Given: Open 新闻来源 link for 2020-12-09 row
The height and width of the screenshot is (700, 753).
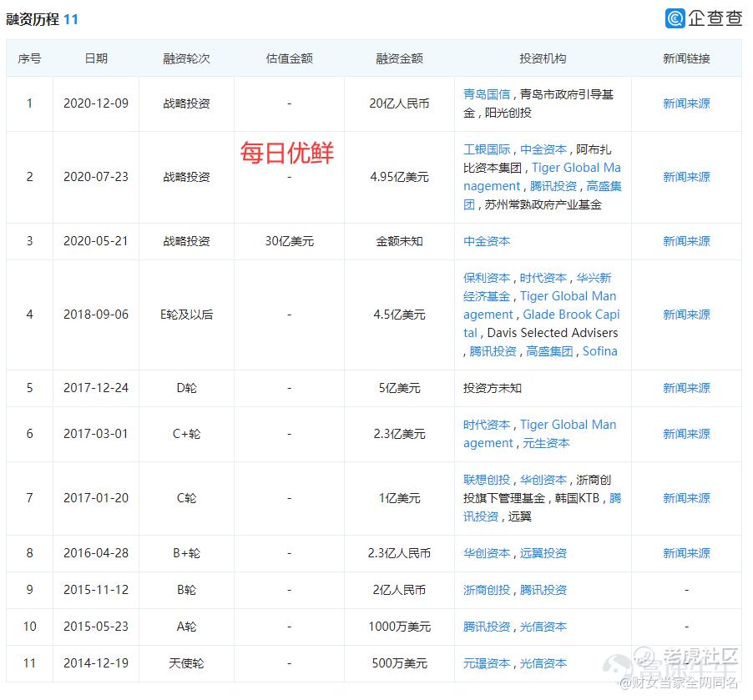Looking at the screenshot, I should [x=686, y=103].
